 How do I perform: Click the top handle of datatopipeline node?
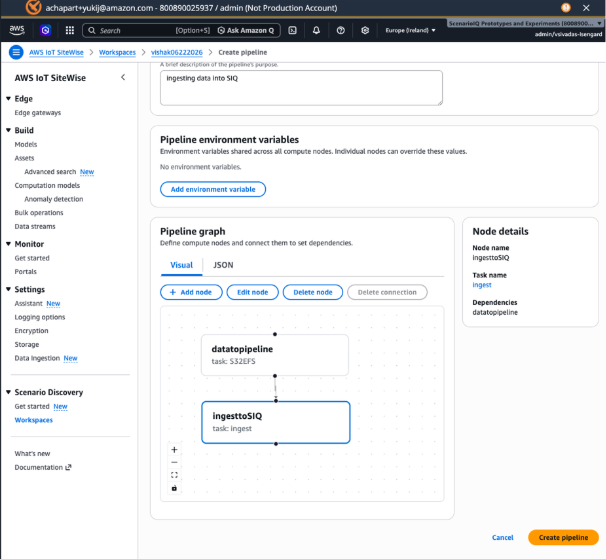(x=275, y=334)
